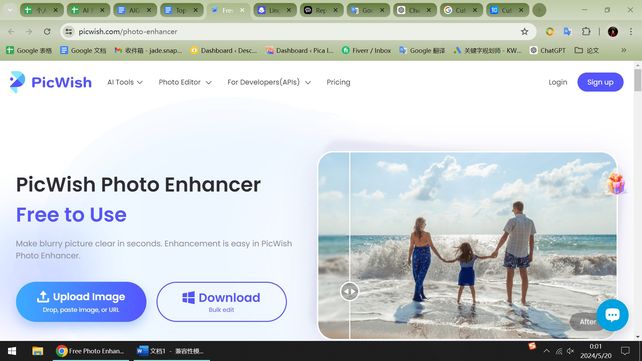Viewport: 642px width, 361px height.
Task: Open the notification center icon
Action: [625, 351]
